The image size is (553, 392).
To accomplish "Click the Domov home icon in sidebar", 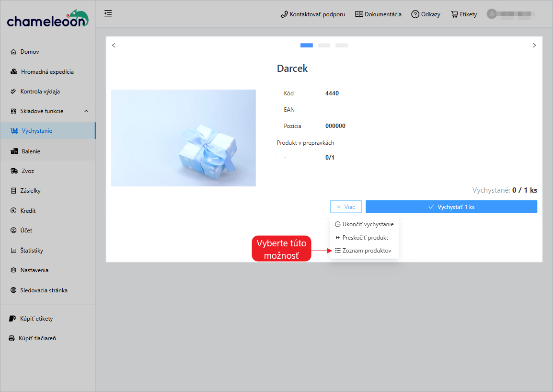I will [13, 52].
